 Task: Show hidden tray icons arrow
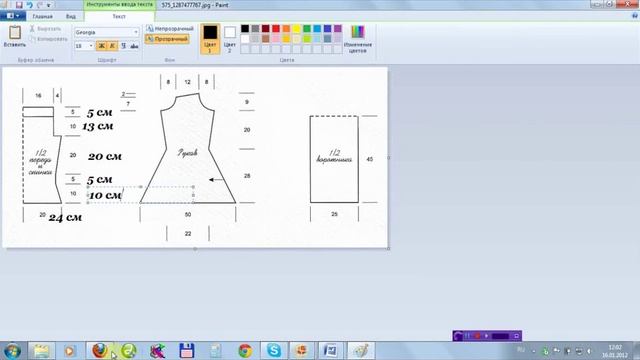click(534, 351)
